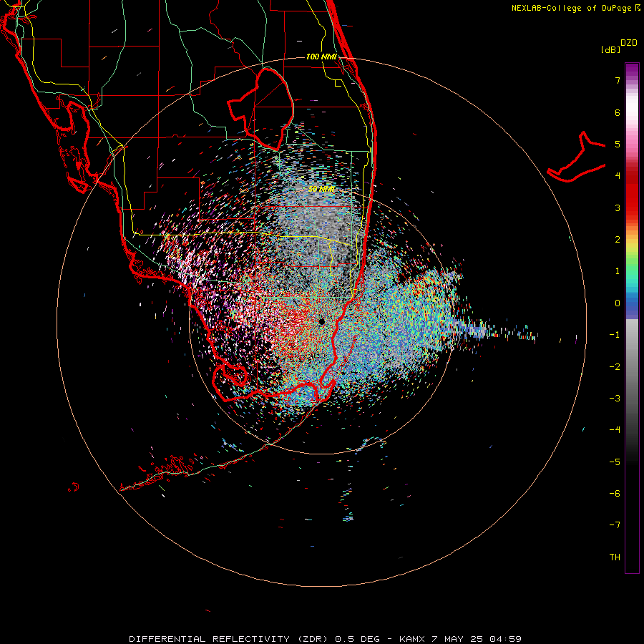Click the KAMX radar site black dot
The image size is (644, 644).
(321, 321)
